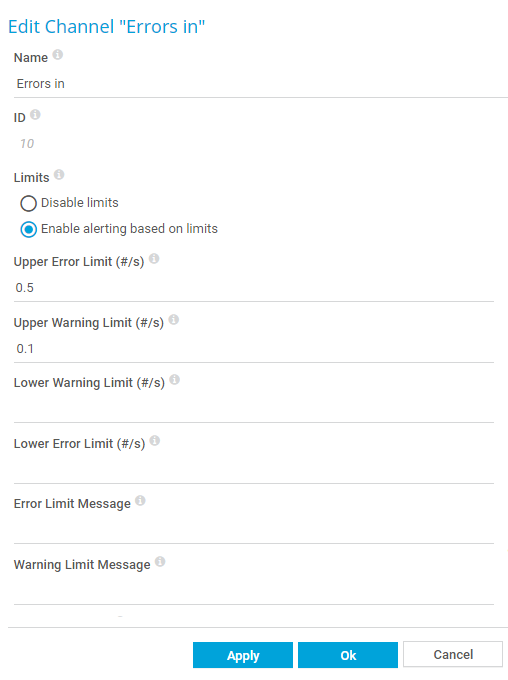Screen dimensions: 508x680
Task: Open the info icon next to Limits
Action: point(59,174)
